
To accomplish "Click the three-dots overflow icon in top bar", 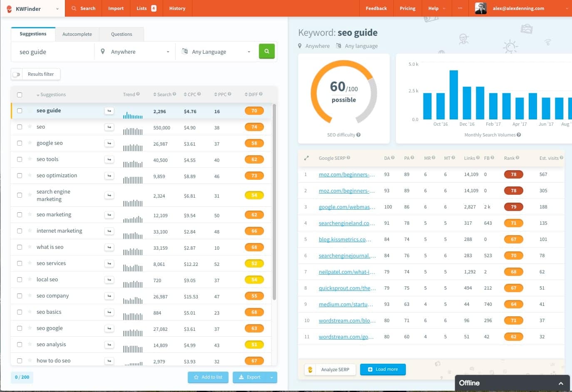I will point(459,8).
